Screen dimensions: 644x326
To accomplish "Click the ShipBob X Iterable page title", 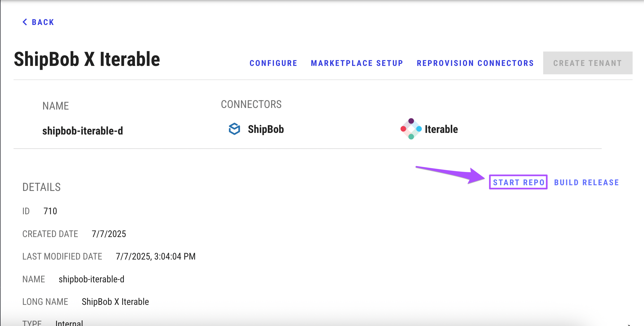I will pyautogui.click(x=87, y=59).
